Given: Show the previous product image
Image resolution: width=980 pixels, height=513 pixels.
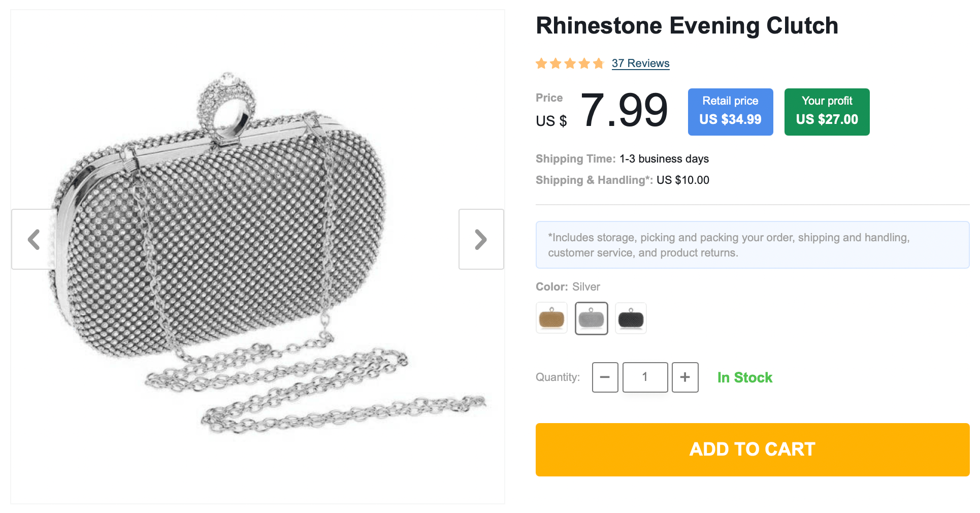Looking at the screenshot, I should pyautogui.click(x=34, y=239).
